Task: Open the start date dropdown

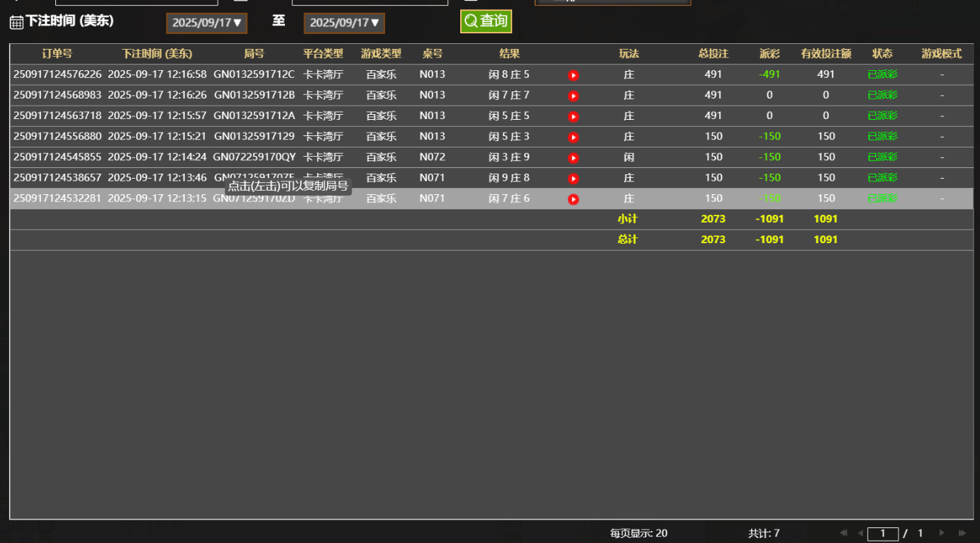Action: 206,23
